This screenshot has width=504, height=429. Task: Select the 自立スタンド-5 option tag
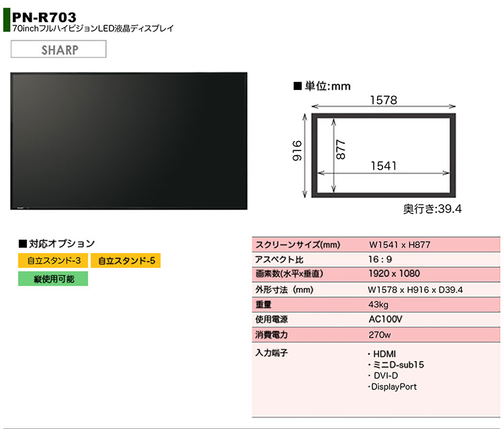126,260
